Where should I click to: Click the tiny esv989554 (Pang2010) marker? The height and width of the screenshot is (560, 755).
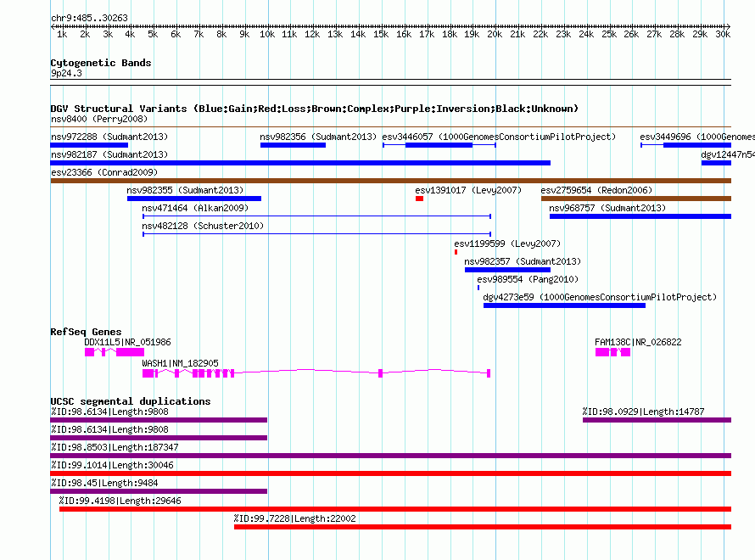[x=478, y=288]
